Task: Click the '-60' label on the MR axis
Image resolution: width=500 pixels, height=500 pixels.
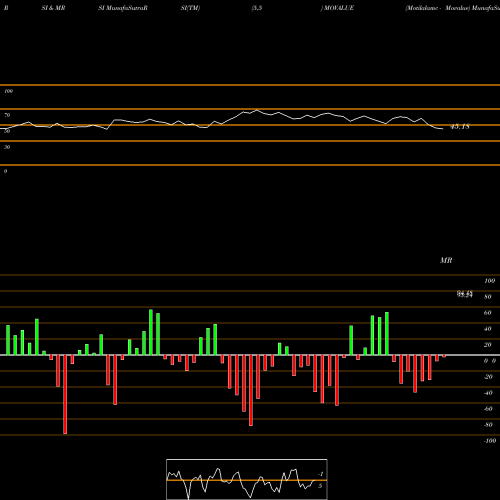Action: pyautogui.click(x=488, y=409)
